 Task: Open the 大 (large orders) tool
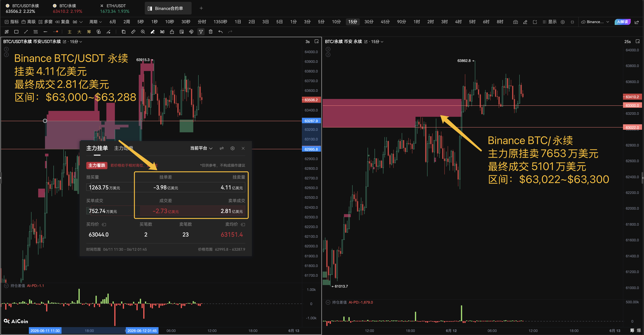coord(79,32)
